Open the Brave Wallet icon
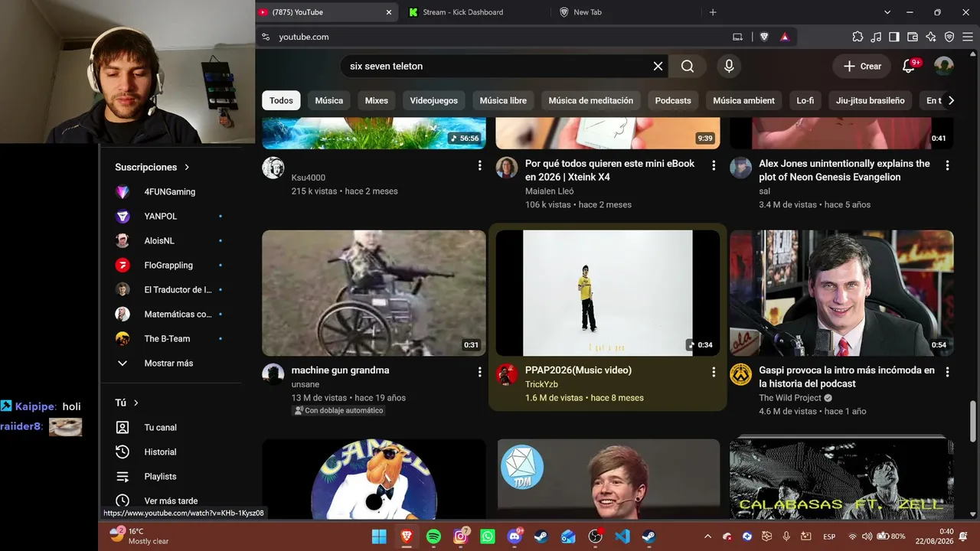The image size is (980, 551). 913,37
